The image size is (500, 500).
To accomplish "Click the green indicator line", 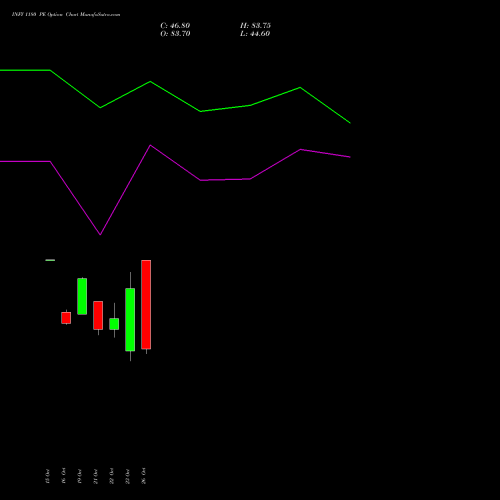I will (x=175, y=96).
